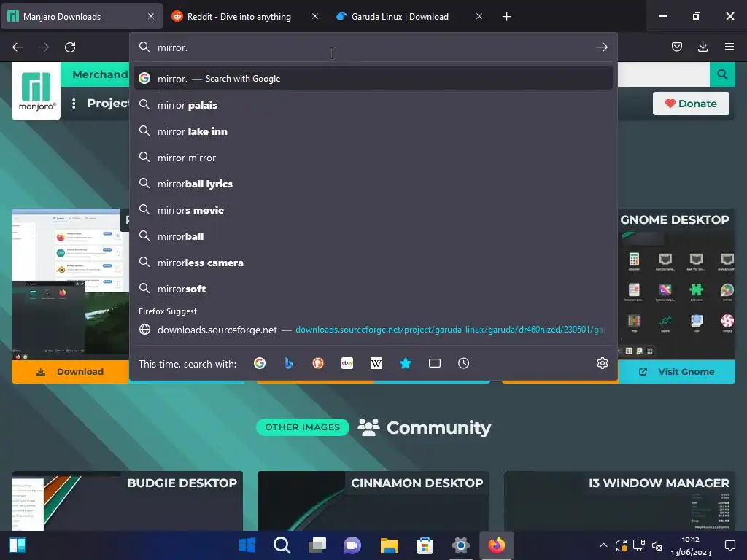Select the 'mirrorsoft' suggestion

pyautogui.click(x=373, y=289)
